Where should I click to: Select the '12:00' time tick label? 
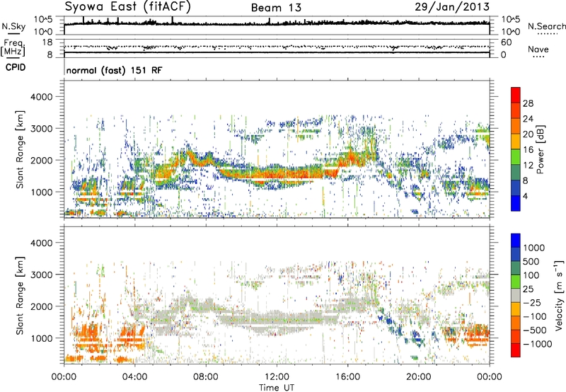[x=277, y=377]
